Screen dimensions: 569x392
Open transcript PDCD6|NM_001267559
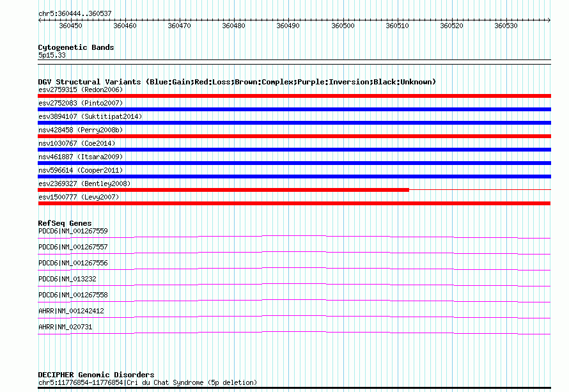pyautogui.click(x=73, y=231)
